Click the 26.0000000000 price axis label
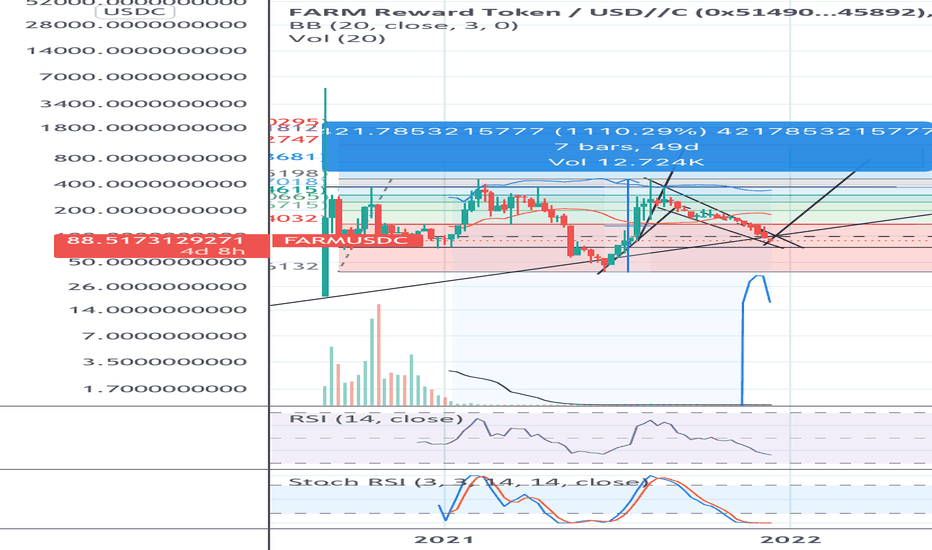 click(158, 287)
